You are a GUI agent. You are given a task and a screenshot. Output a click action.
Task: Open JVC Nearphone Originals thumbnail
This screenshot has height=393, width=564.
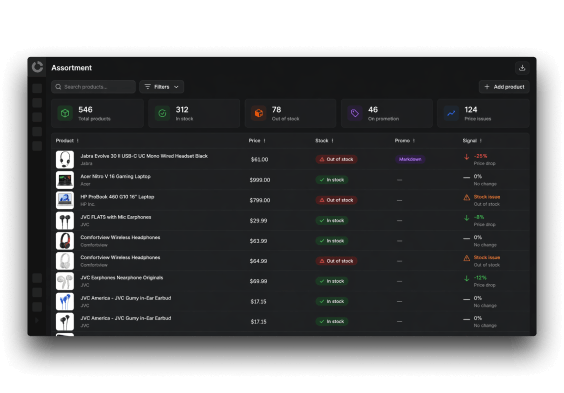pos(65,281)
